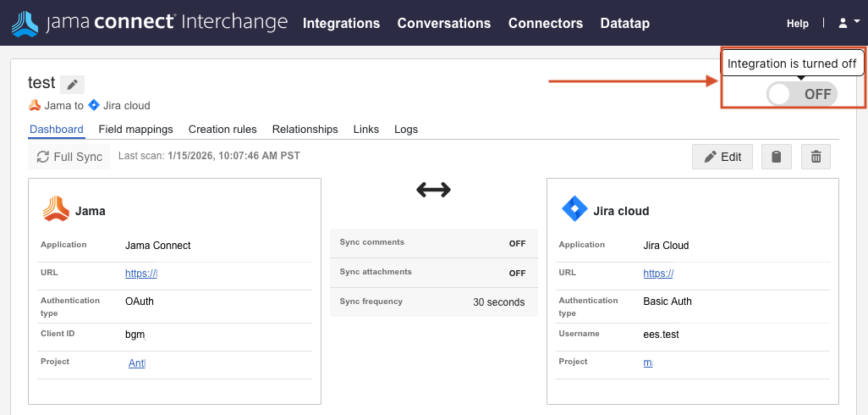Click the Last scan timestamp text
This screenshot has width=868, height=415.
[x=233, y=156]
